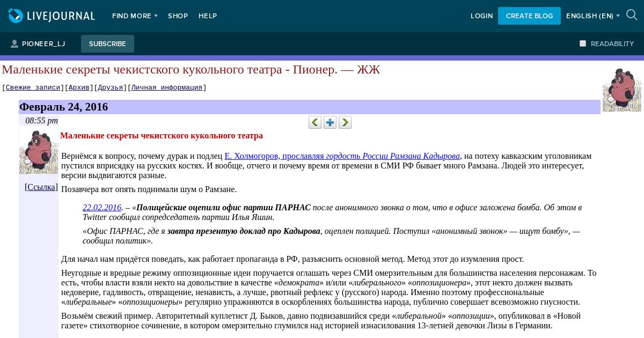Click the paragraph starting Позавчера вот опять

tap(149, 189)
